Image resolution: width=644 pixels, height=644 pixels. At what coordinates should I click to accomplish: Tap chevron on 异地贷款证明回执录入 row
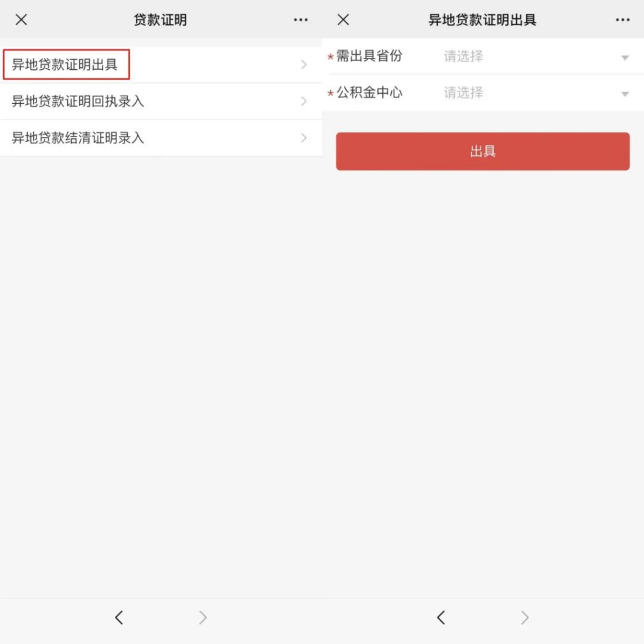click(304, 101)
